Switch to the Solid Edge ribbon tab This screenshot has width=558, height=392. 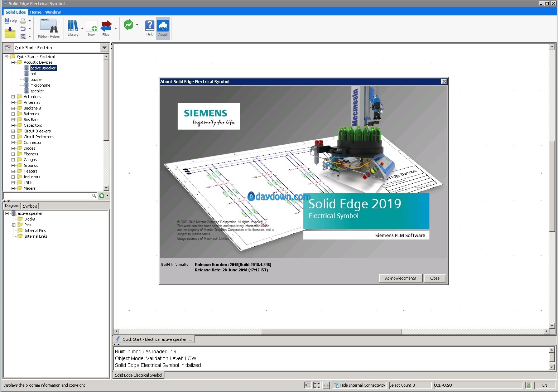16,12
